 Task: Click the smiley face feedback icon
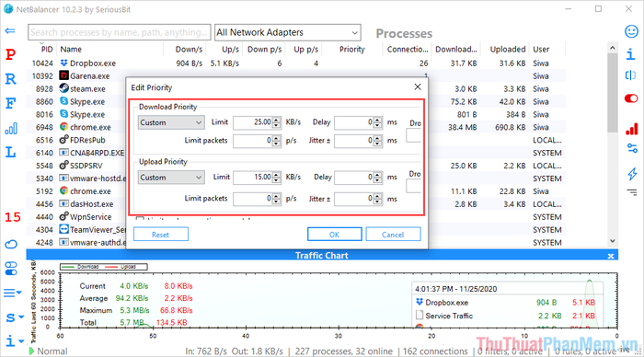(631, 31)
